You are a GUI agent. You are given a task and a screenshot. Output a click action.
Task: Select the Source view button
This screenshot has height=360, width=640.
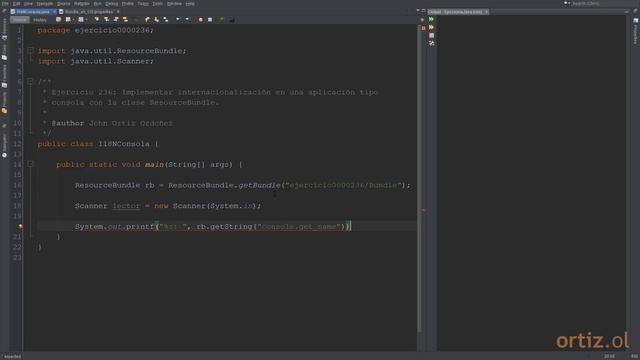tap(20, 20)
